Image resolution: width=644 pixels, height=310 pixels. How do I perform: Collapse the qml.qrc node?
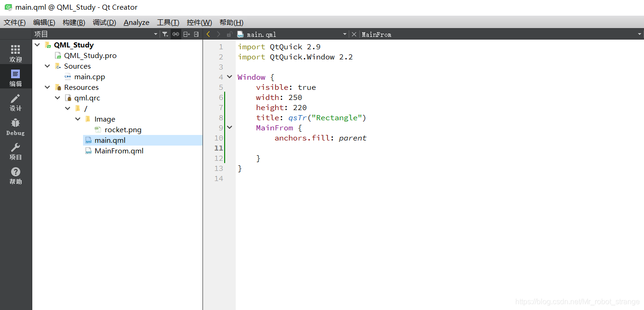58,98
